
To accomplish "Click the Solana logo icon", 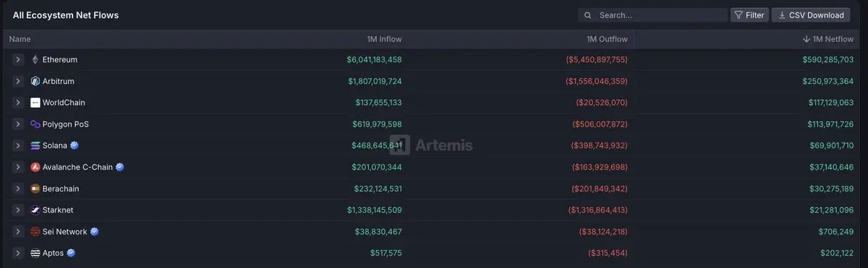I will (35, 146).
